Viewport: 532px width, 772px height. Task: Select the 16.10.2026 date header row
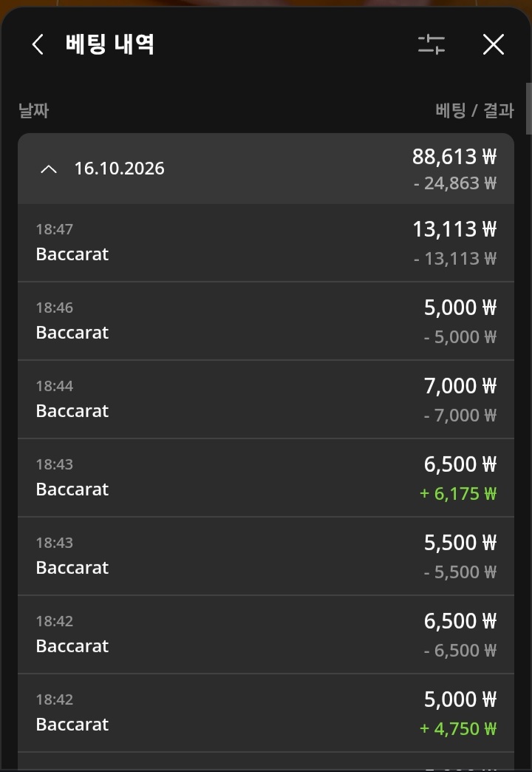[266, 169]
